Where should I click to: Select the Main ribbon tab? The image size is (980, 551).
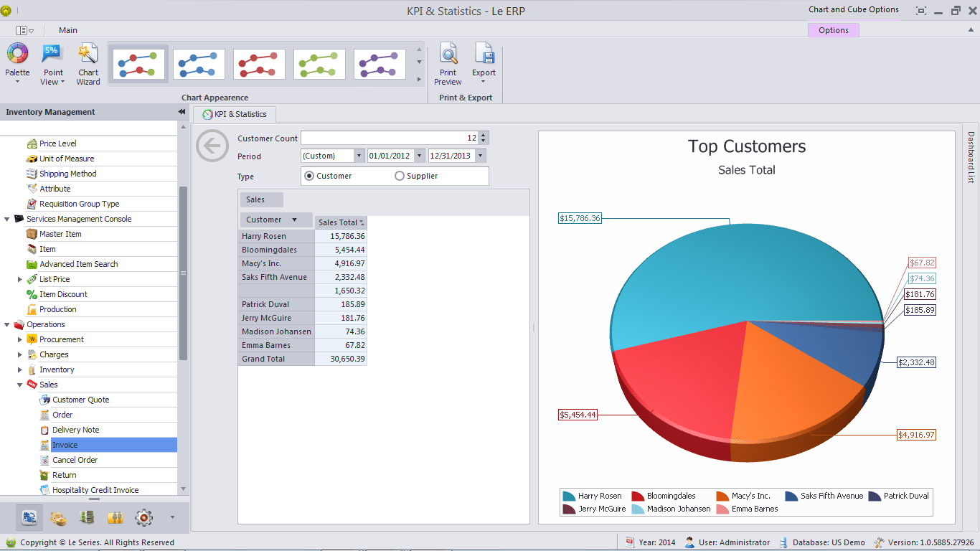click(x=67, y=30)
